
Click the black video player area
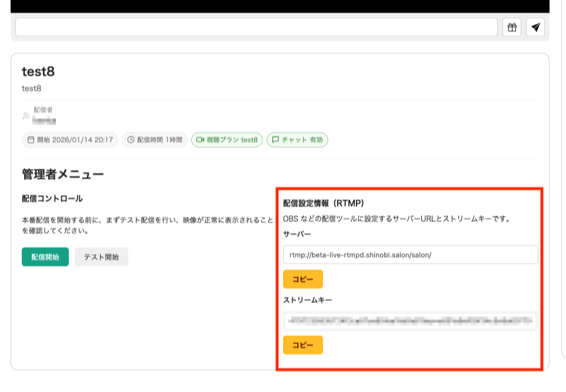click(280, 6)
